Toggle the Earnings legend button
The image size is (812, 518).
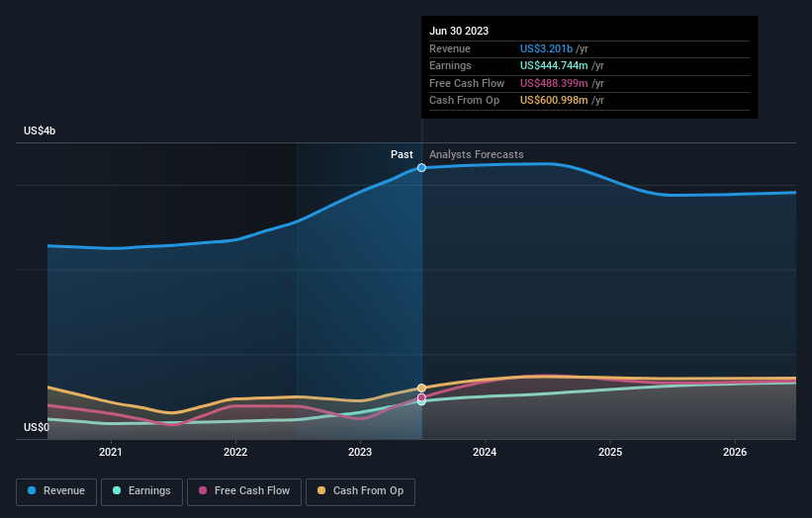pos(141,491)
